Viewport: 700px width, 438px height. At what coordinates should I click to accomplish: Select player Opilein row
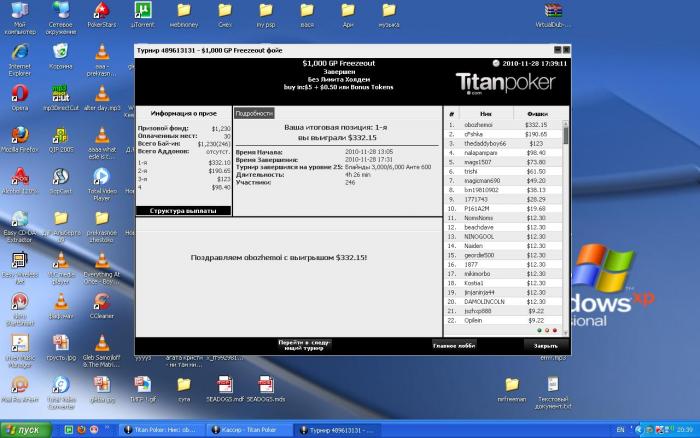tap(503, 320)
